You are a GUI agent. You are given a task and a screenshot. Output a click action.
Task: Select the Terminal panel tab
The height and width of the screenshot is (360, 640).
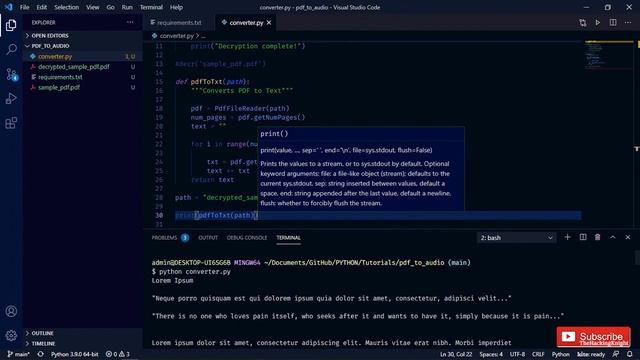pos(289,238)
